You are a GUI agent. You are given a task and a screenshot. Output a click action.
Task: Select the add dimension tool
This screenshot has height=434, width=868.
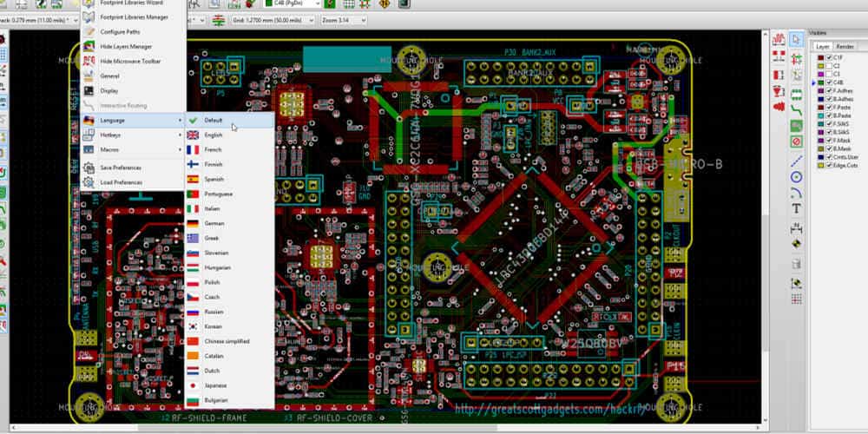(x=796, y=228)
